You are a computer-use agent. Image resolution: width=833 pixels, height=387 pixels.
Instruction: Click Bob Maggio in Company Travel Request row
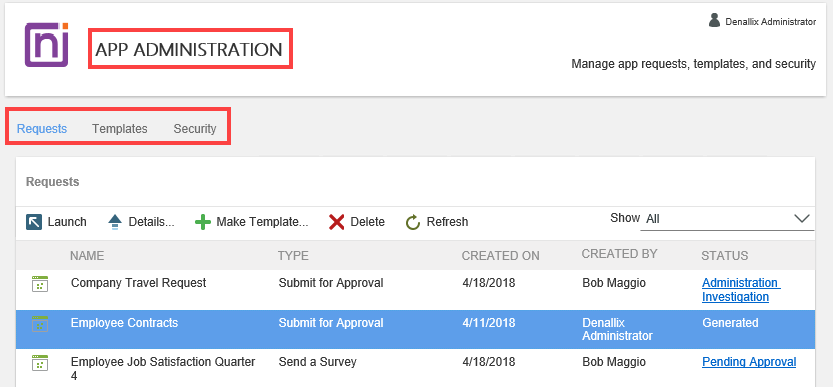[614, 283]
